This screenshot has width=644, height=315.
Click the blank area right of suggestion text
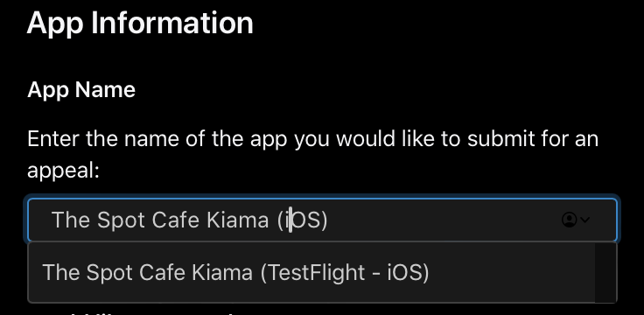coord(511,272)
